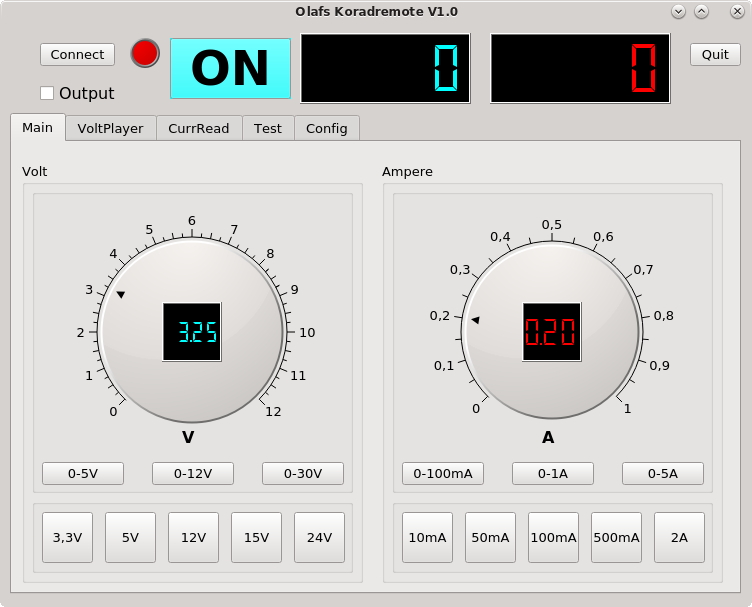This screenshot has height=607, width=752.
Task: Switch to the Main tab
Action: pyautogui.click(x=37, y=128)
